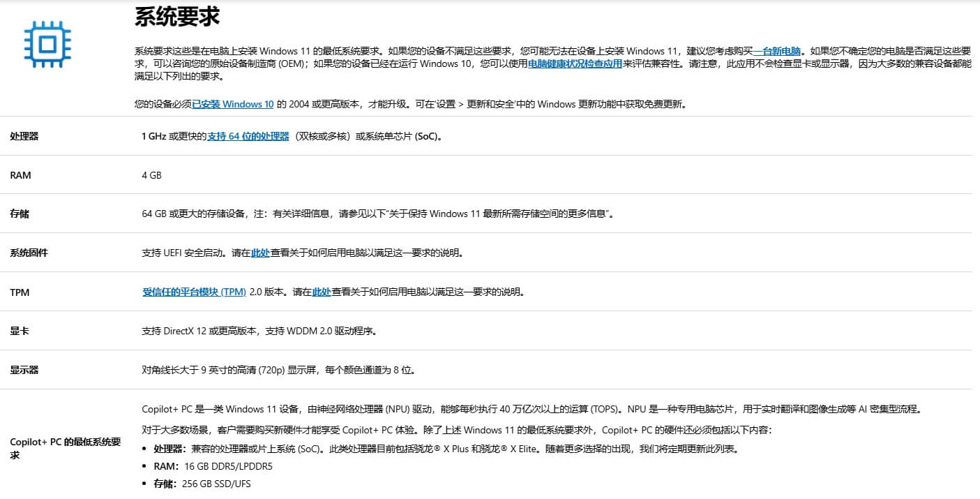The image size is (980, 499).
Task: Open the 一台新电脑 link
Action: 776,51
